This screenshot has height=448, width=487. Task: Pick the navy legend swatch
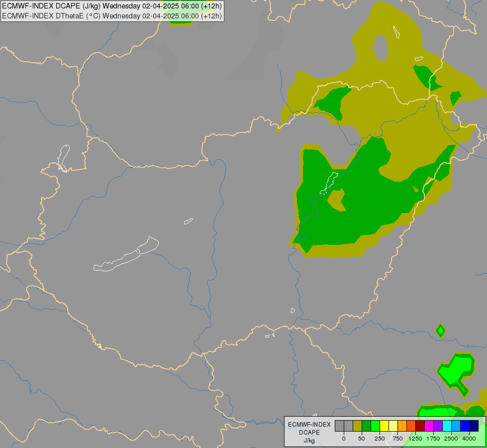tap(474, 426)
